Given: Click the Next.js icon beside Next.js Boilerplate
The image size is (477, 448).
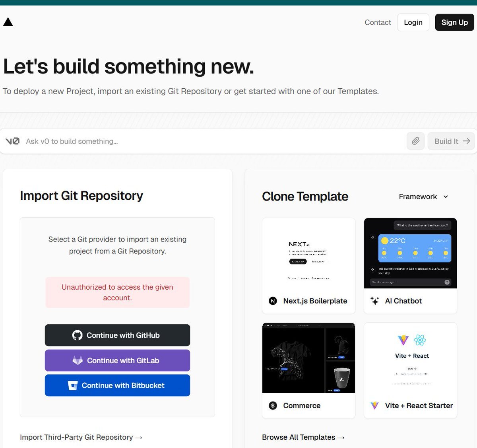Looking at the screenshot, I should point(273,301).
